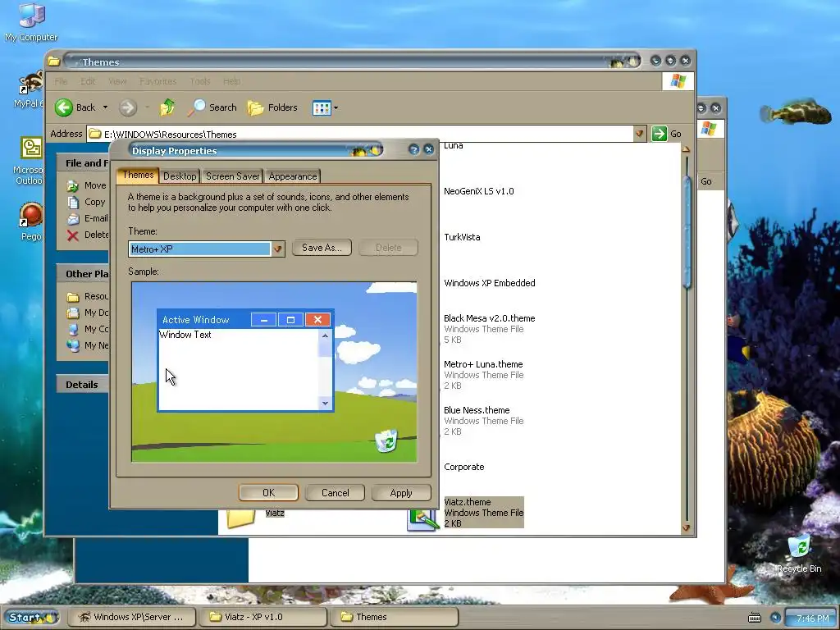840x630 pixels.
Task: Click OK in Display Properties
Action: 268,493
